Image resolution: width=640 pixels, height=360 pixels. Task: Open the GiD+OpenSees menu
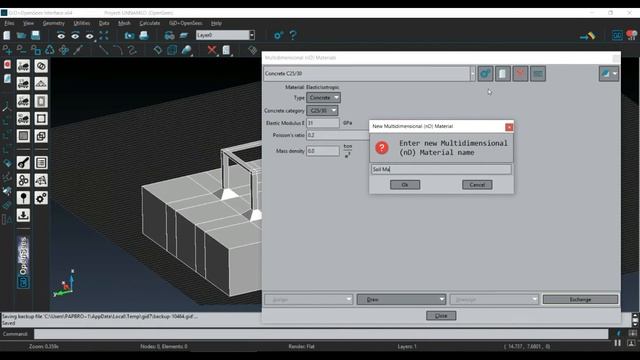coord(186,23)
